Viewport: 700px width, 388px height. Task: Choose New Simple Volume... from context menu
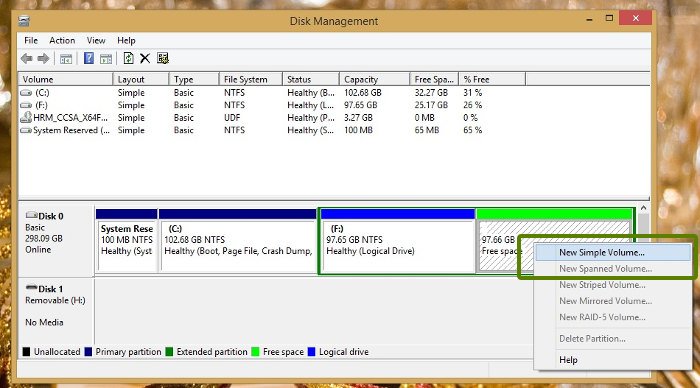pyautogui.click(x=613, y=252)
